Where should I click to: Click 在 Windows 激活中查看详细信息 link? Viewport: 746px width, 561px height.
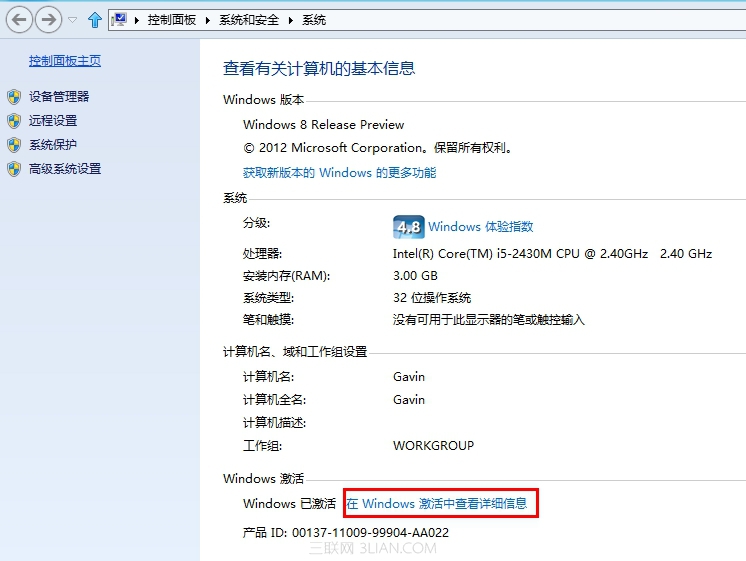(x=437, y=503)
